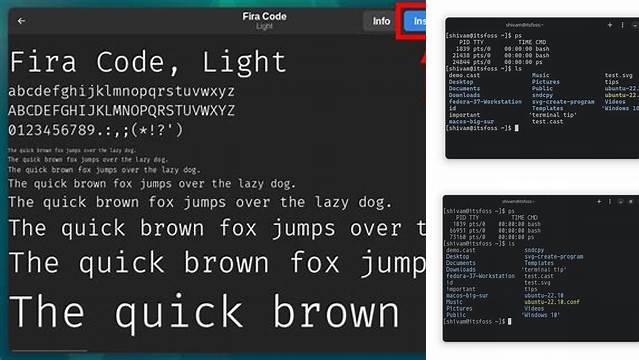The width and height of the screenshot is (639, 360).
Task: Open the Info view for Fira Code
Action: coord(381,21)
